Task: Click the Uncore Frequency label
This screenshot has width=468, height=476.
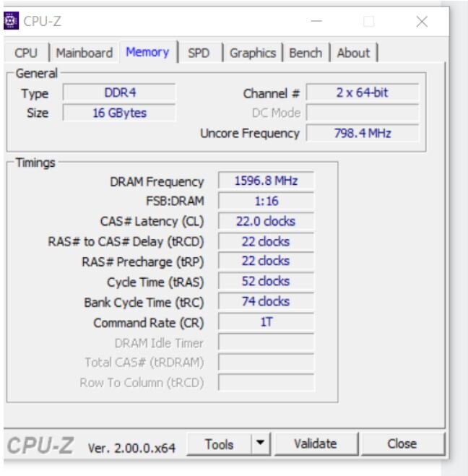Action: 250,134
